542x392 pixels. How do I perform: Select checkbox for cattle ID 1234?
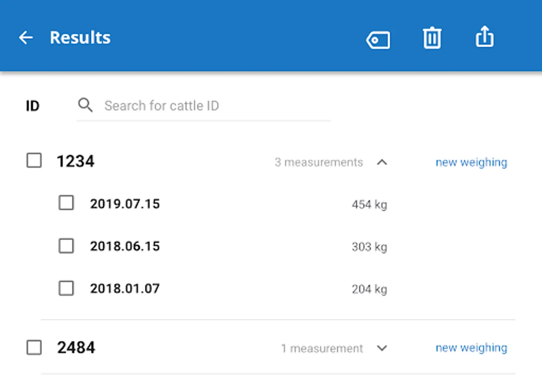[x=34, y=161]
